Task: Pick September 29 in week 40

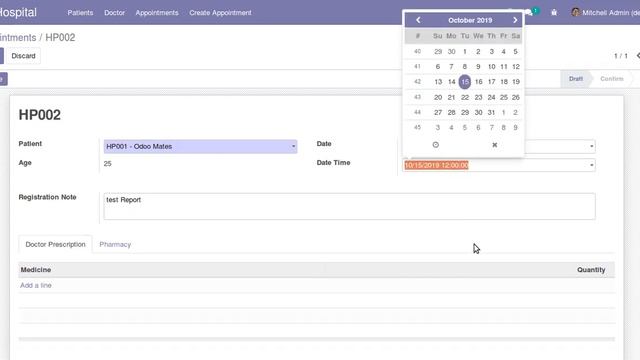Action: tap(438, 51)
